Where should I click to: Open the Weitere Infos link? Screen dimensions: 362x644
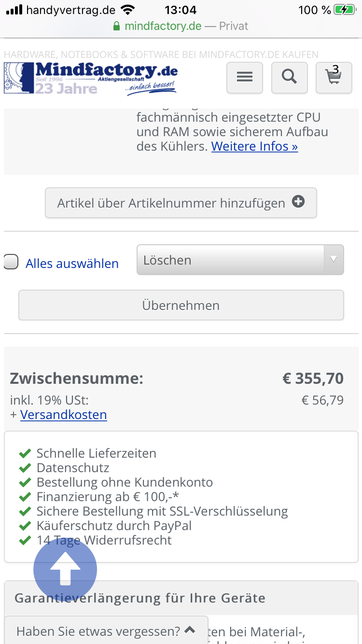(254, 146)
